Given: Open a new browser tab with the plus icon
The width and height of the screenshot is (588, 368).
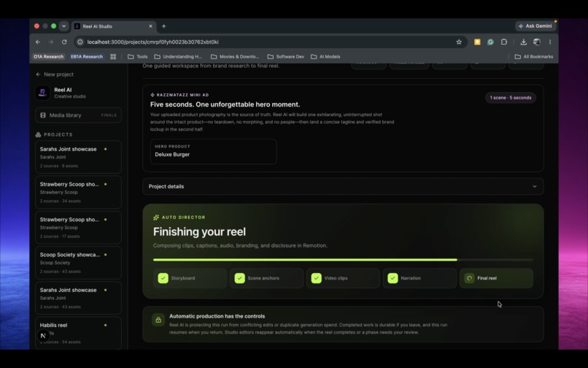Looking at the screenshot, I should pos(164,26).
